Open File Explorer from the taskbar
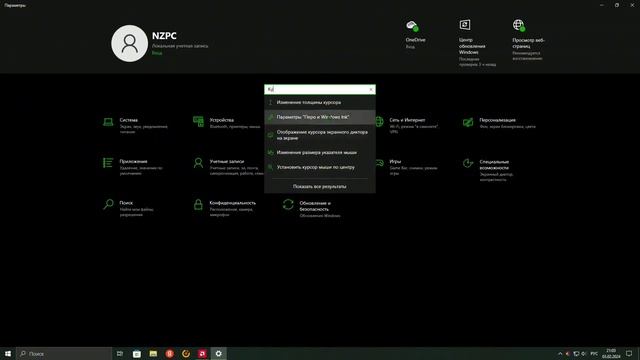Screen dimensions: 640x360 click(x=153, y=353)
